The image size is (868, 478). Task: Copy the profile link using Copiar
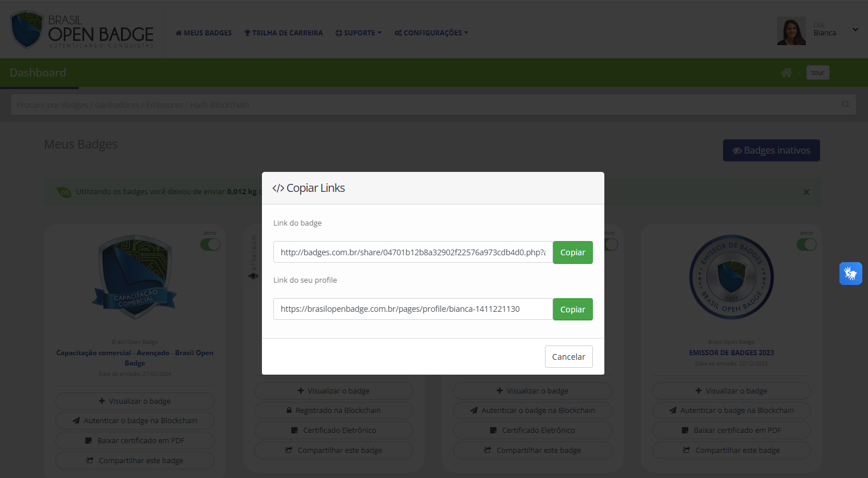[x=572, y=310]
